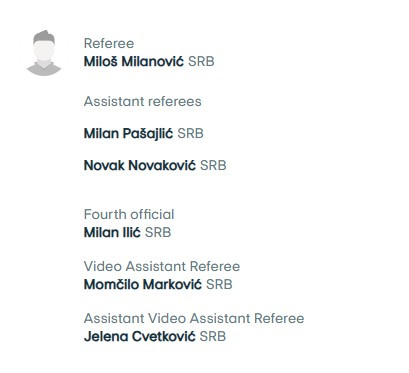Click the surname Milanović
This screenshot has height=373, width=409.
click(x=152, y=61)
